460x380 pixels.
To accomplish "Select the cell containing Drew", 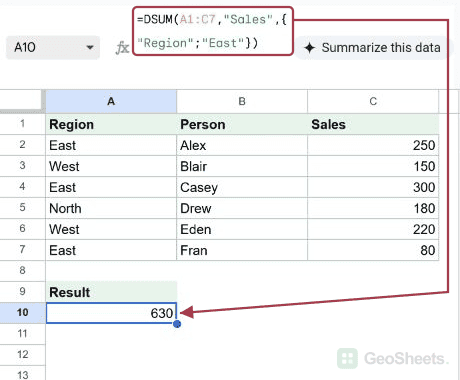I will (x=242, y=208).
